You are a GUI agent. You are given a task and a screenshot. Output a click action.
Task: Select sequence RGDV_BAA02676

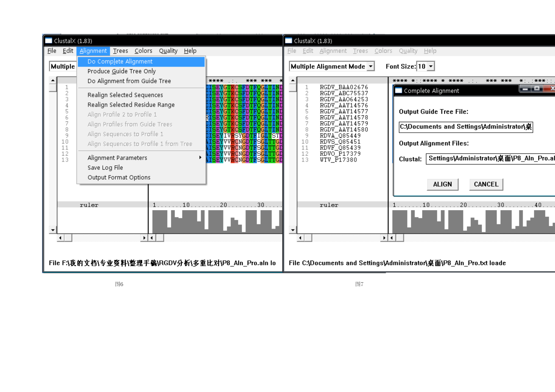click(344, 87)
